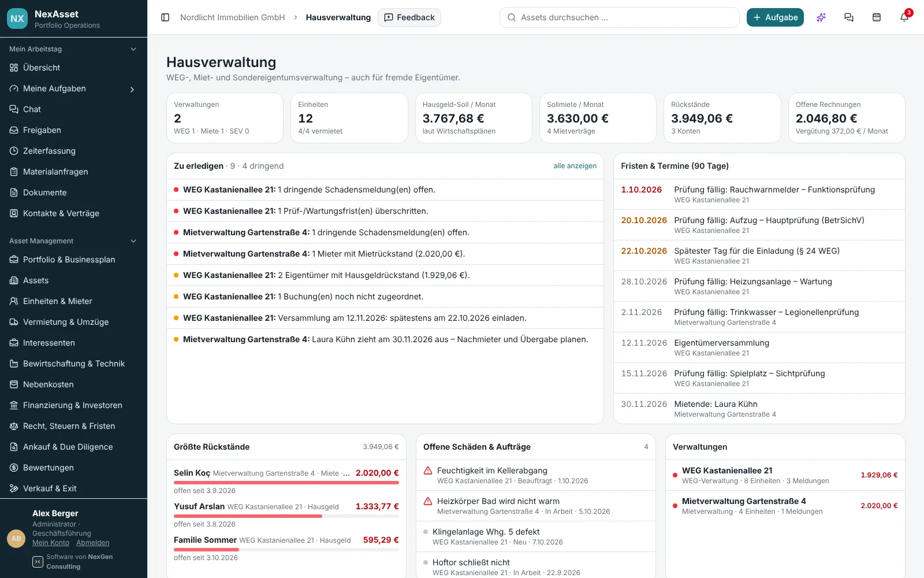This screenshot has width=924, height=578.
Task: Open task about Laura Kühn moving out
Action: [x=385, y=339]
